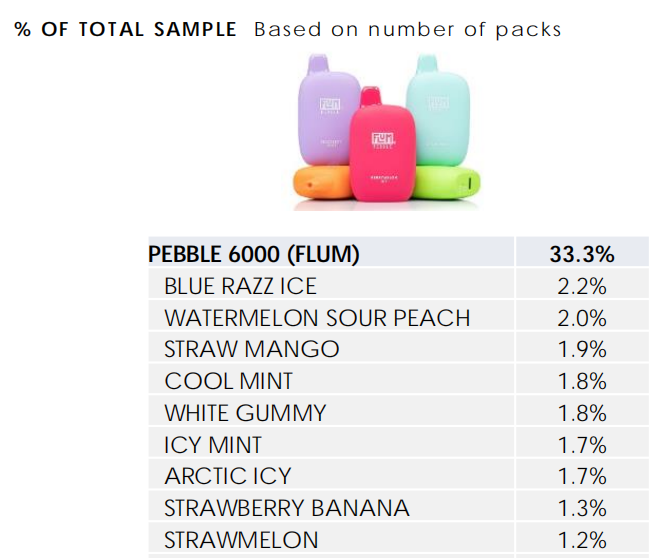Click the 1.3% value for Strawberry Banana

point(582,506)
